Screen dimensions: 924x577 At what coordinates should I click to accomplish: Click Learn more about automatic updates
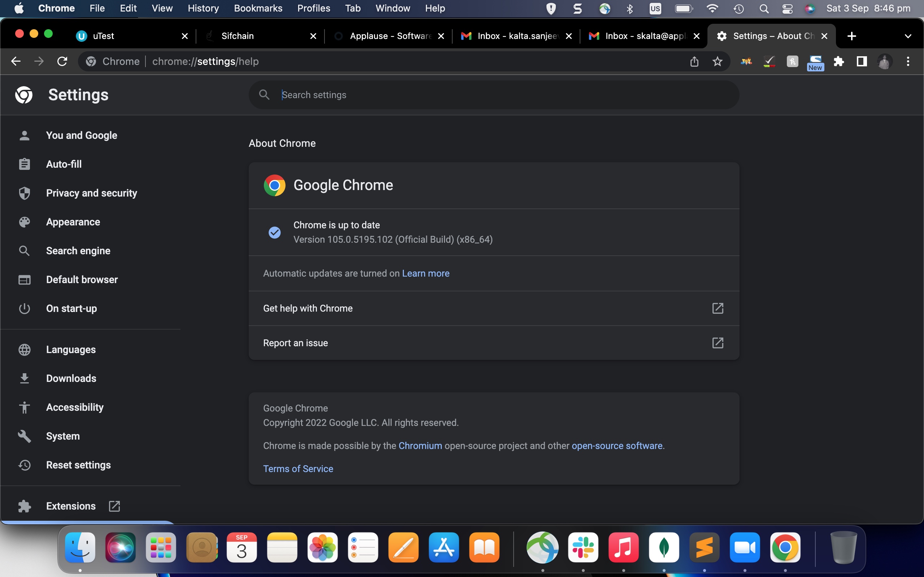[426, 273]
